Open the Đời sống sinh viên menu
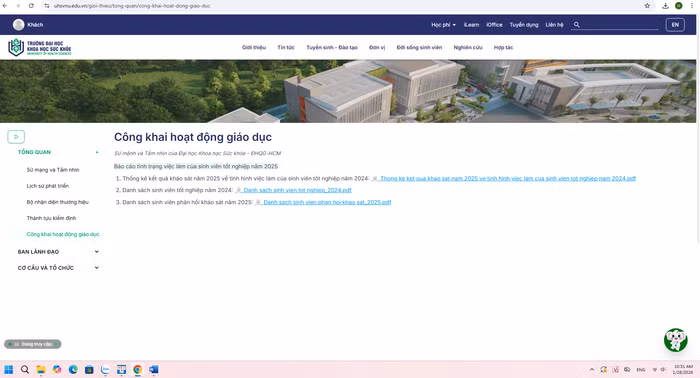Viewport: 700px width, 378px height. pos(419,47)
